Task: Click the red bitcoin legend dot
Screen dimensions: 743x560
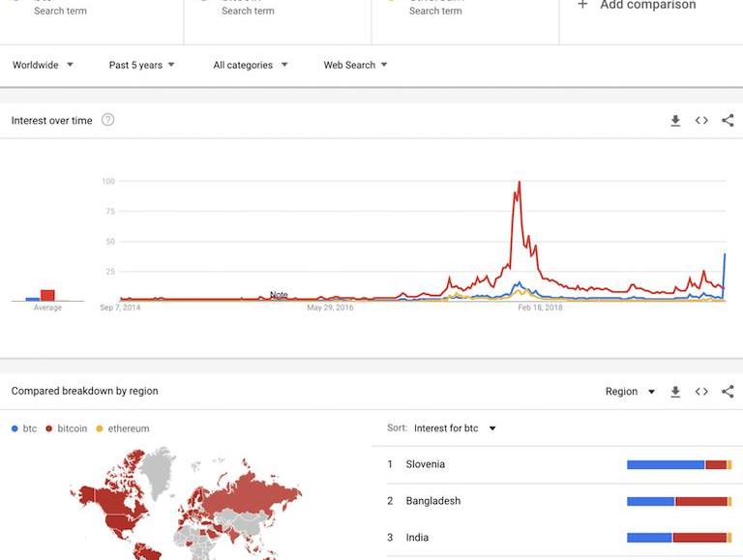Action: click(x=49, y=428)
